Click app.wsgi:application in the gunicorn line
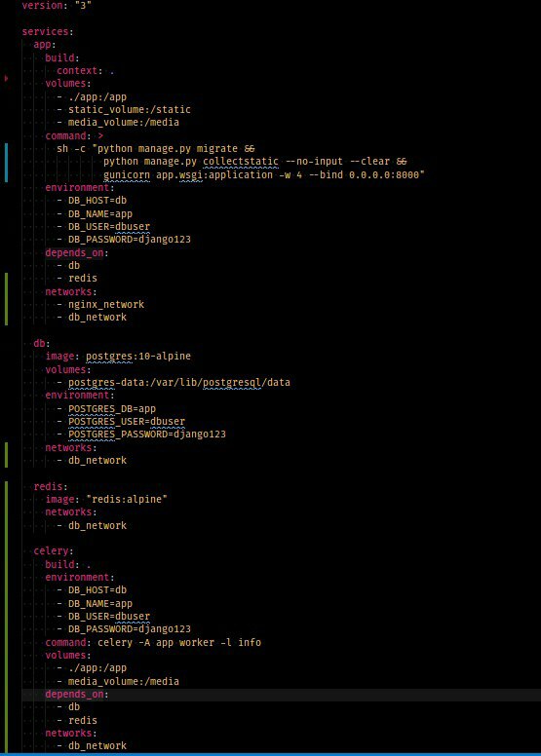 [213, 174]
